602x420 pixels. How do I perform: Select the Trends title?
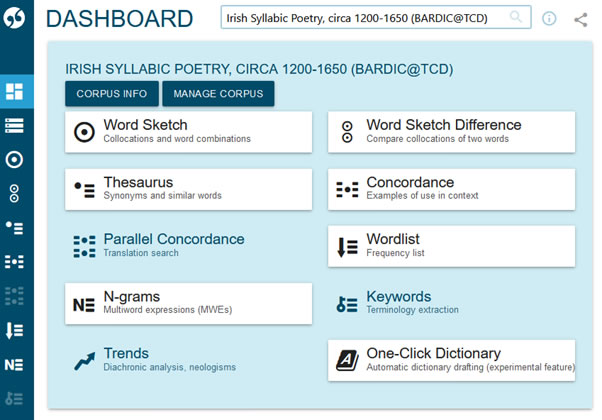tap(126, 353)
